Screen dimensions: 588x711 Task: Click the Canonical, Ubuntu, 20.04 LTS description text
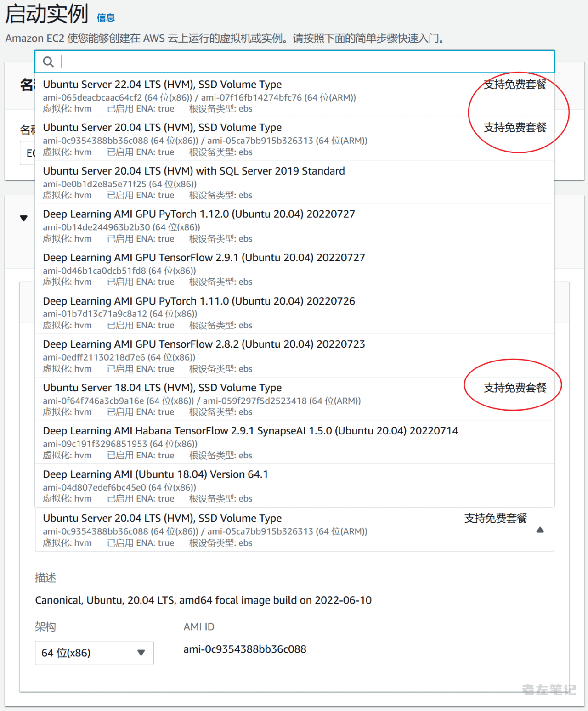[x=204, y=600]
